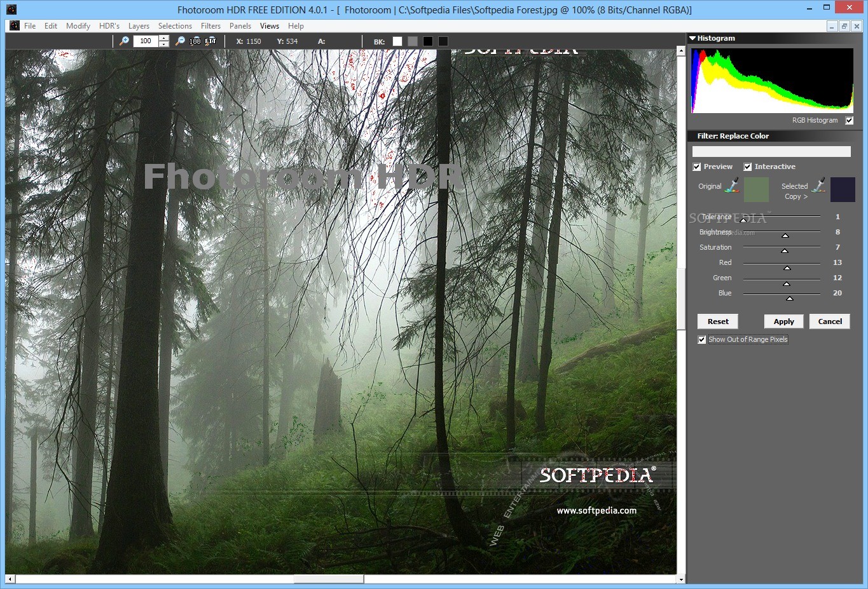Open the Panels menu
Image resolution: width=868 pixels, height=589 pixels.
(x=240, y=26)
